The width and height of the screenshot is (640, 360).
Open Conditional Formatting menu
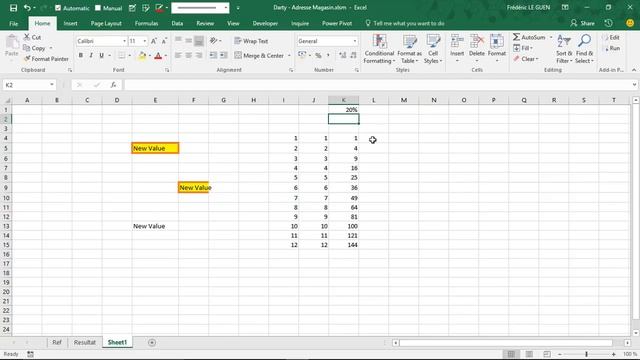(x=379, y=49)
